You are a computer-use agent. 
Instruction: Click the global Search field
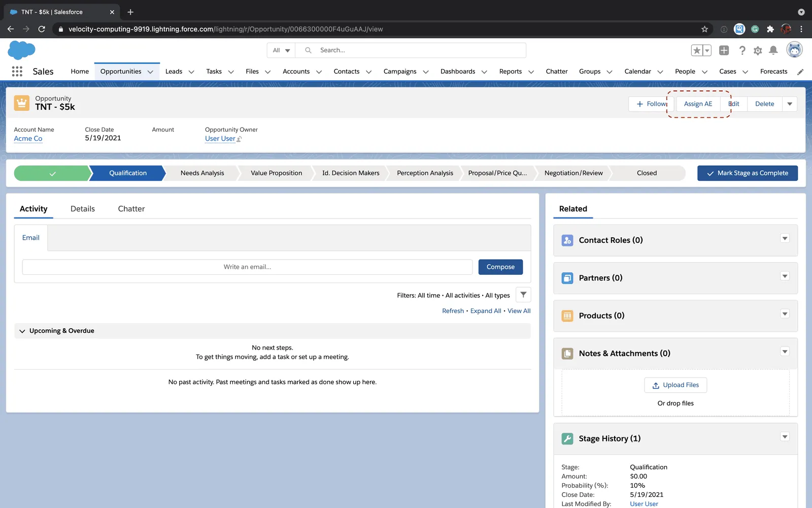click(x=411, y=50)
